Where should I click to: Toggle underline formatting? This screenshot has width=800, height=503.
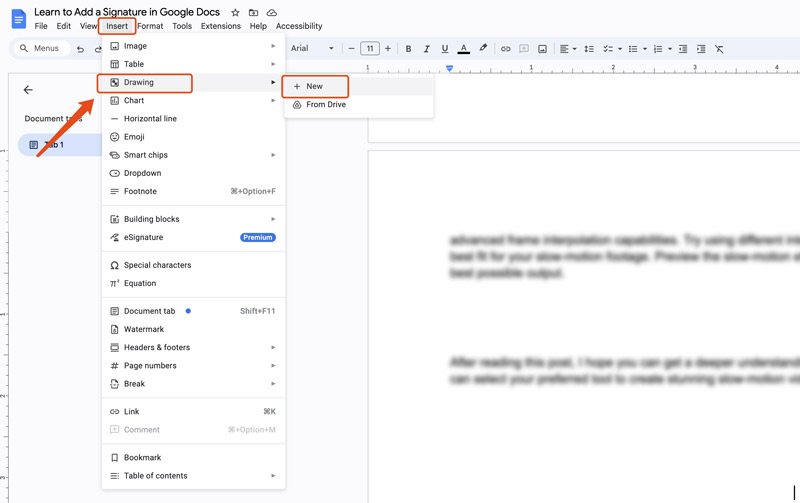pyautogui.click(x=445, y=49)
